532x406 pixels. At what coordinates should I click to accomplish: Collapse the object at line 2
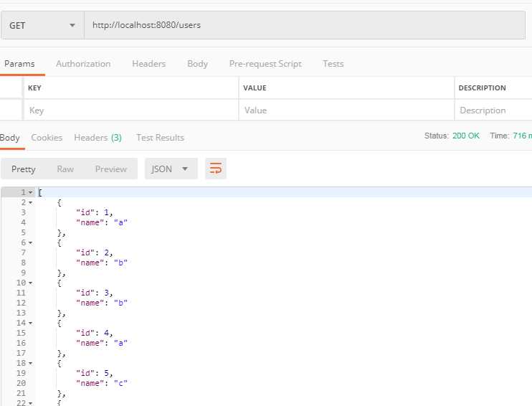[31, 203]
